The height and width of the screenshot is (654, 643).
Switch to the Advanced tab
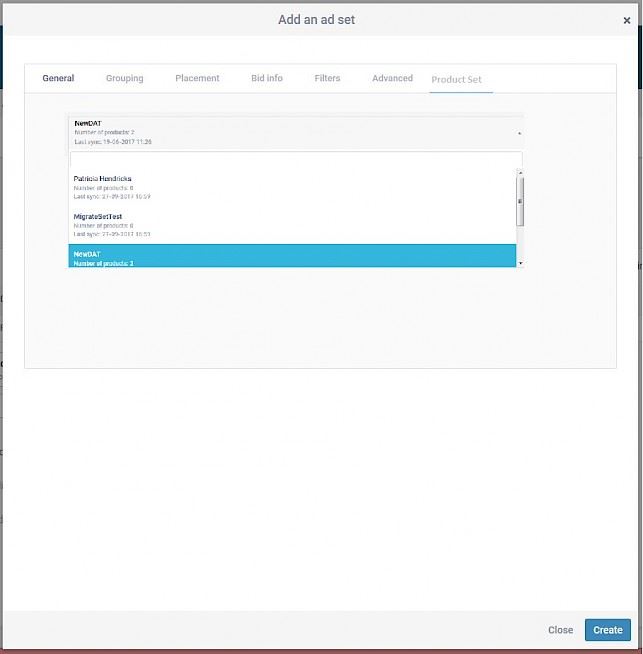(392, 78)
